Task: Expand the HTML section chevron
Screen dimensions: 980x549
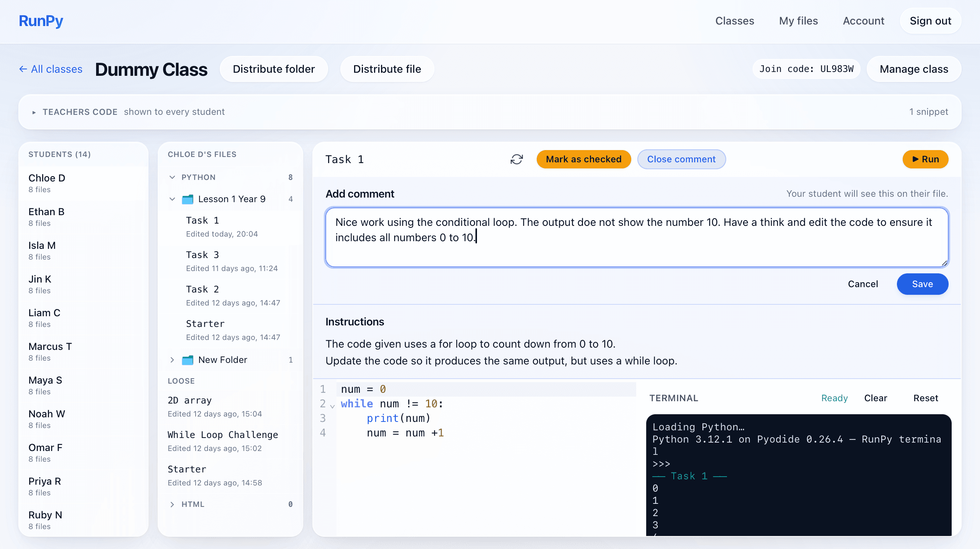Action: [172, 504]
